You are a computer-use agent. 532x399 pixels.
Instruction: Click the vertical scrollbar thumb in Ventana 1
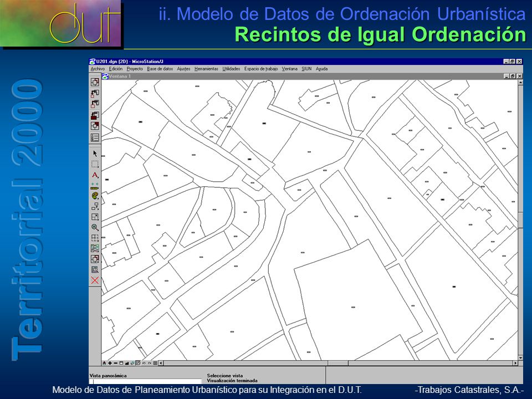520,219
